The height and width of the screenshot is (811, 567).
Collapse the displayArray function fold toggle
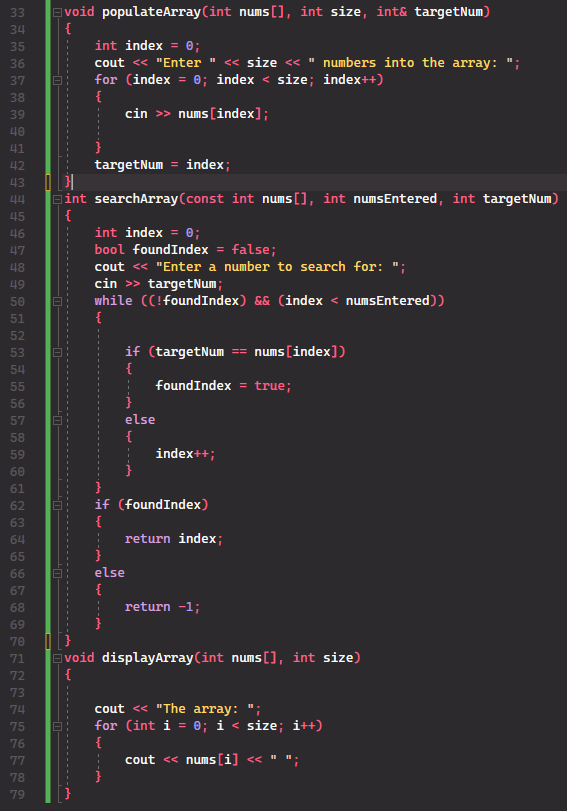point(57,658)
